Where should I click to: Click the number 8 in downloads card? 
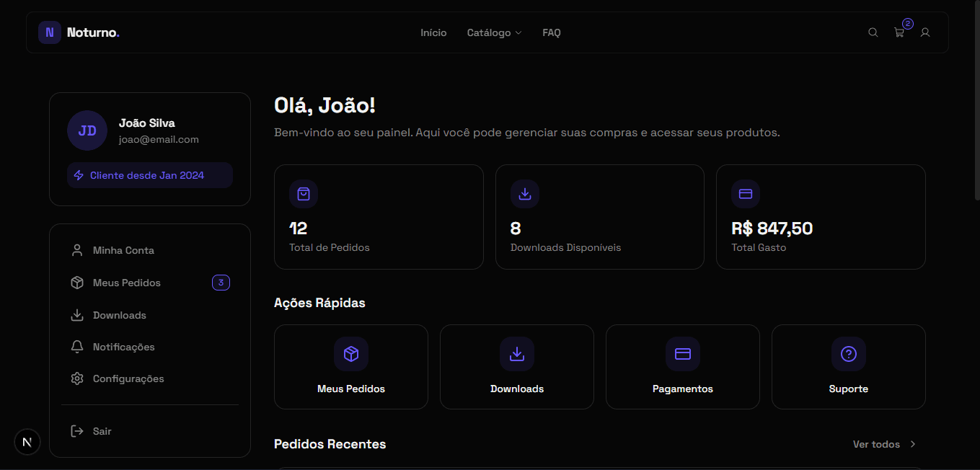tap(516, 229)
